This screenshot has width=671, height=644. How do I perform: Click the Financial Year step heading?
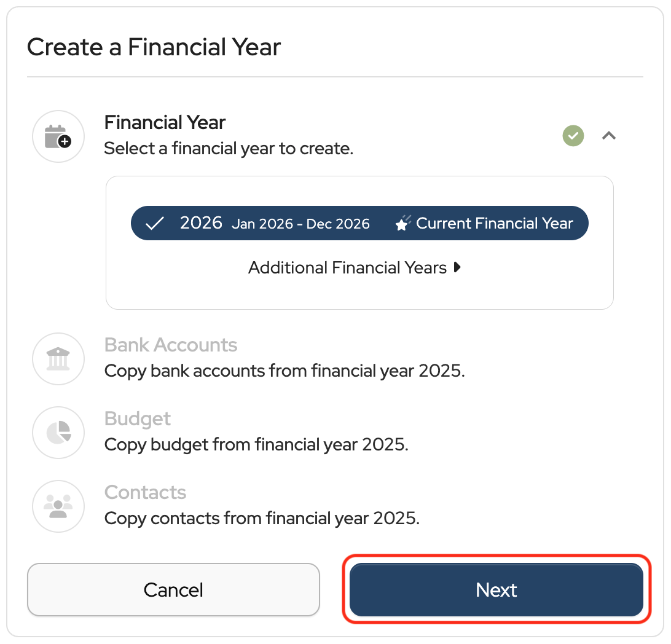click(x=165, y=122)
